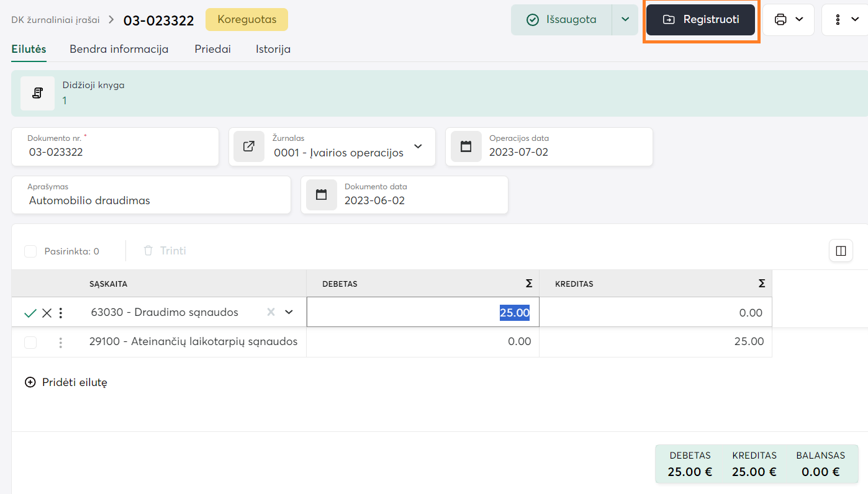The width and height of the screenshot is (868, 494).
Task: Open the Operacijos data calendar picker
Action: (466, 146)
